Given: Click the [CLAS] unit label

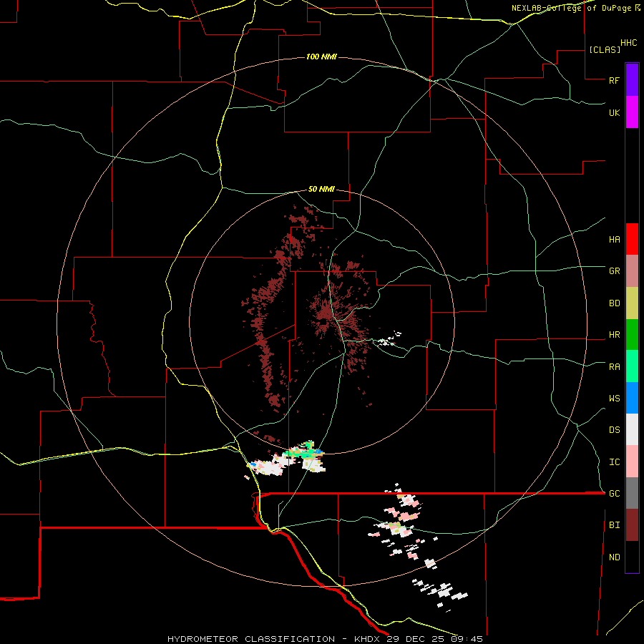Looking at the screenshot, I should pos(605,49).
